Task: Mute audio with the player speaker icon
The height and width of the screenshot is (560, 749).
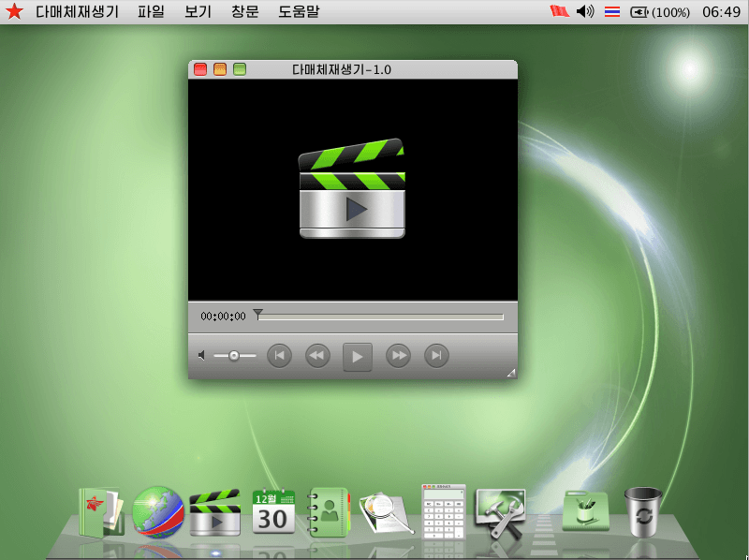Action: 202,356
